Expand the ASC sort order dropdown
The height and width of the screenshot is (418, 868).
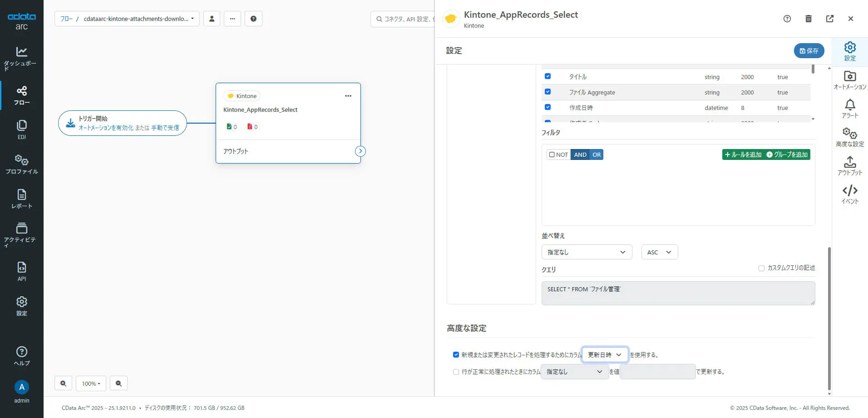click(x=659, y=252)
